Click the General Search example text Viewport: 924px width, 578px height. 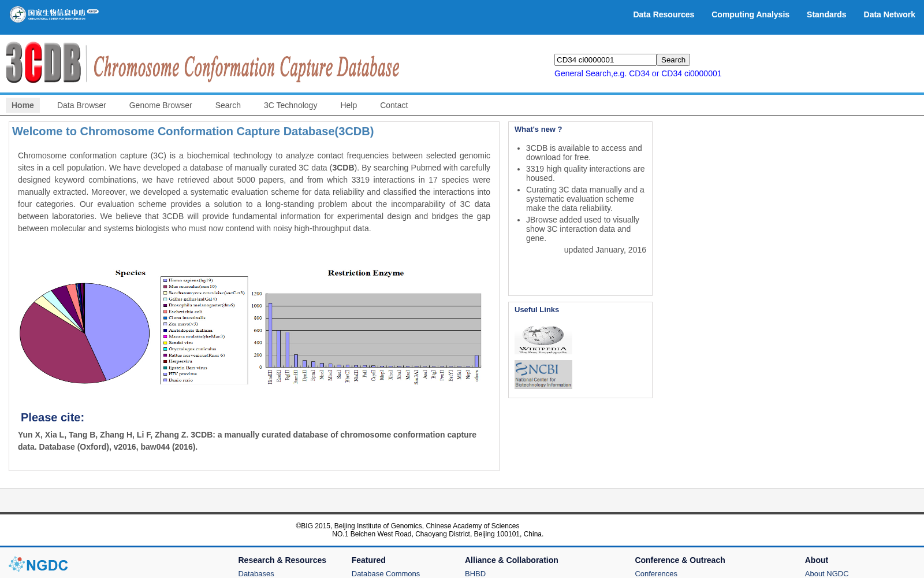[x=638, y=73]
